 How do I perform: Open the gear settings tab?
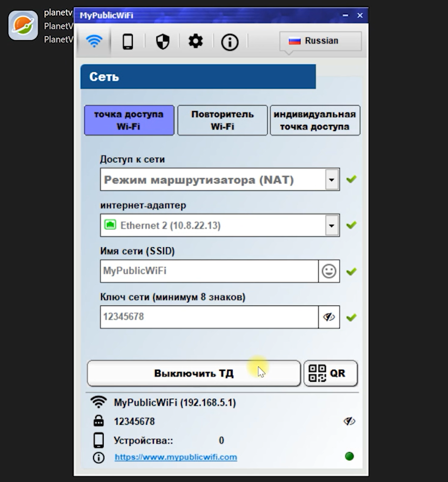click(196, 42)
